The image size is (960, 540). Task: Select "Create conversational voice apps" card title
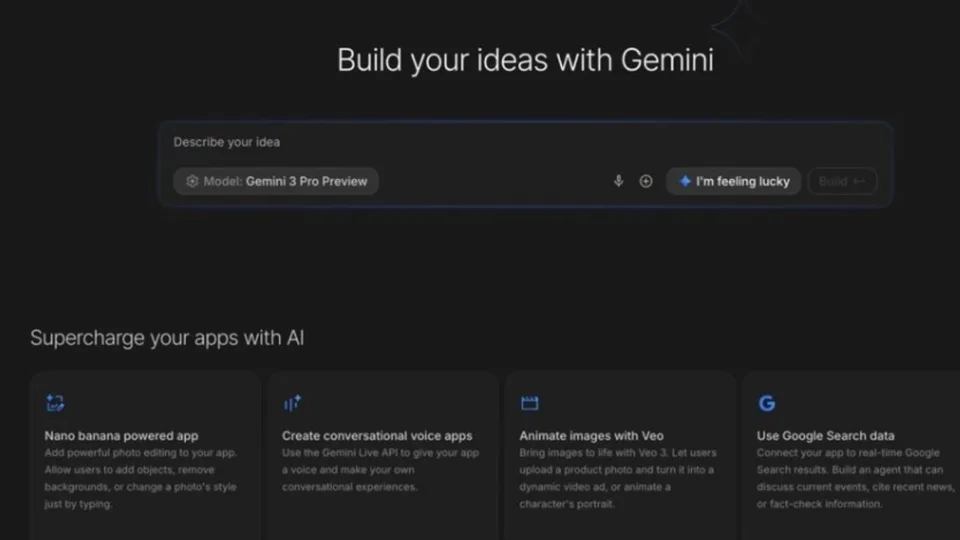tap(377, 436)
